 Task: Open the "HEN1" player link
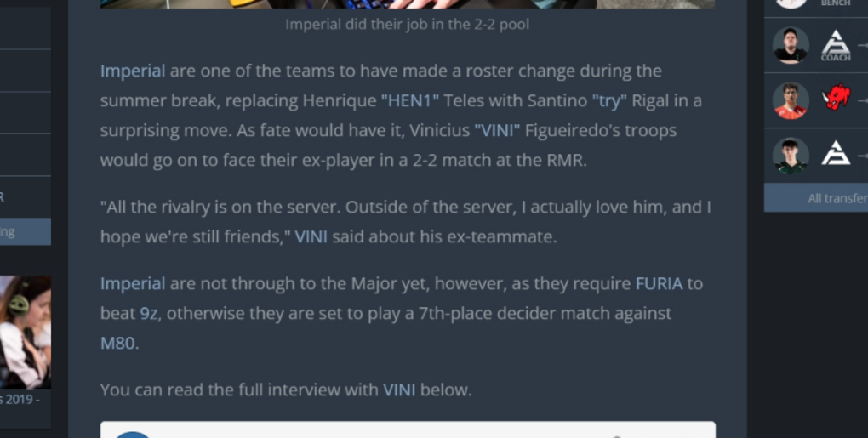click(409, 100)
